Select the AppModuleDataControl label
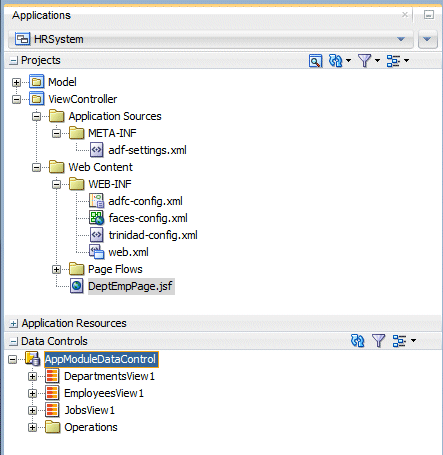 101,359
